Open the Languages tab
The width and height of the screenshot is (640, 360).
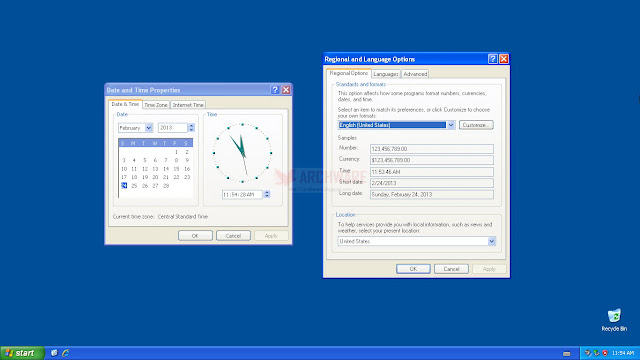[386, 74]
